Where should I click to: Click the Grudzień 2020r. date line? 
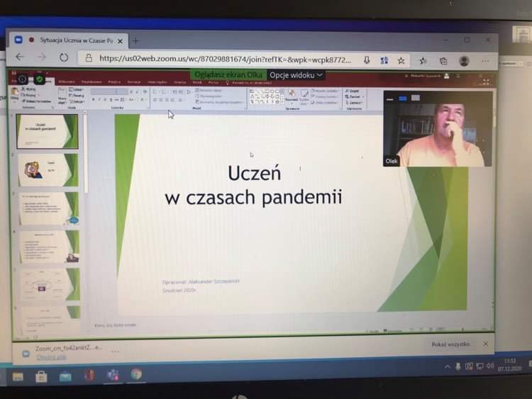tap(179, 291)
